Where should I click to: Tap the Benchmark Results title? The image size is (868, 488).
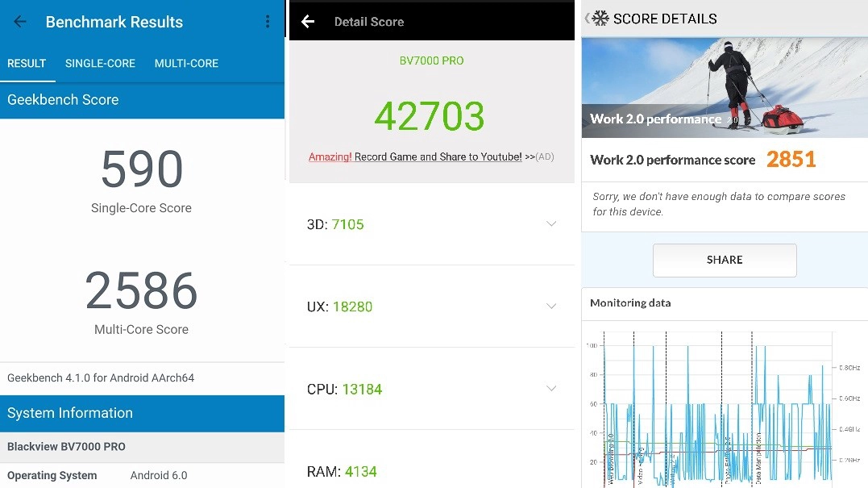click(114, 22)
